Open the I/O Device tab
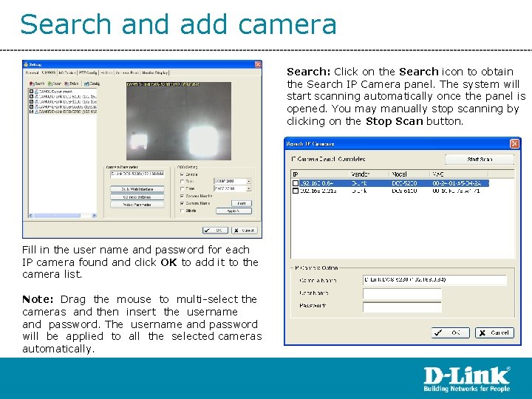532x399 pixels. (x=67, y=72)
